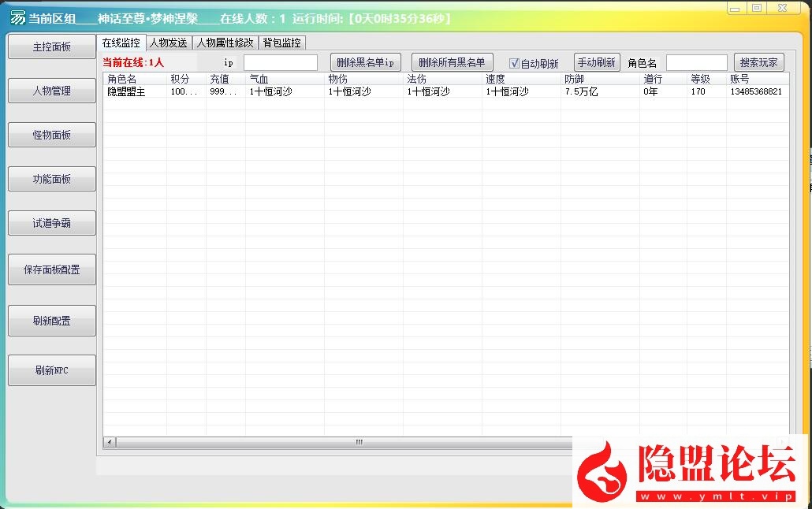Screen dimensions: 812x509
Task: Click the 搜索玩家 search button
Action: tap(758, 61)
